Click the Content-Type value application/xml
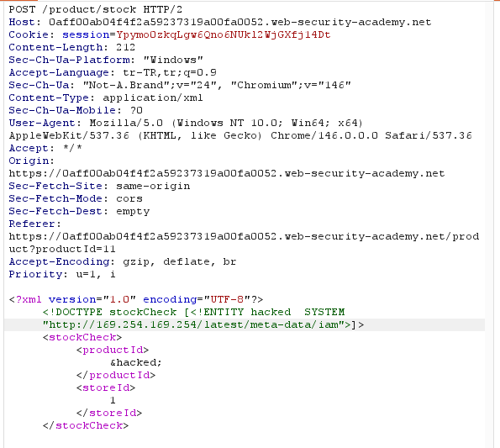500x448 pixels. click(153, 98)
